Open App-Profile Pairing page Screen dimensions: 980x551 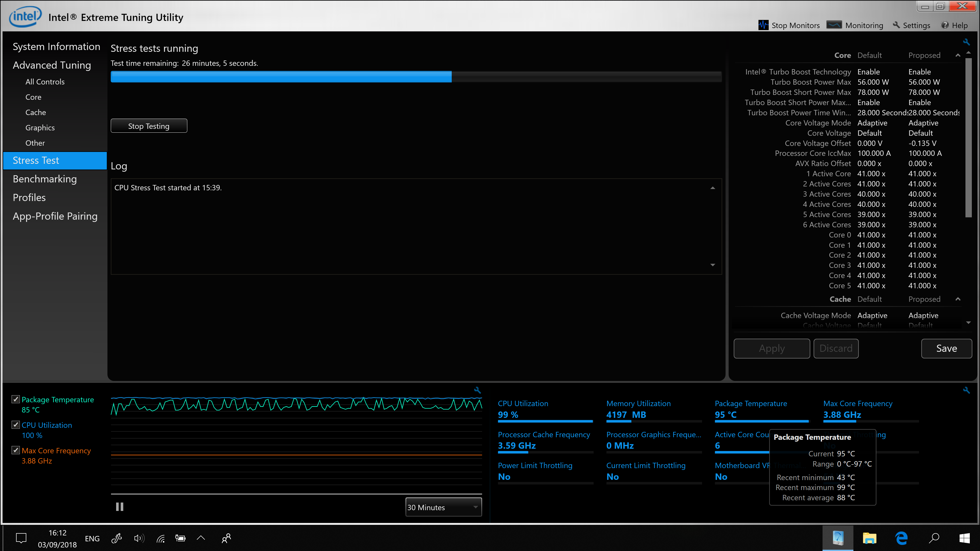coord(55,216)
